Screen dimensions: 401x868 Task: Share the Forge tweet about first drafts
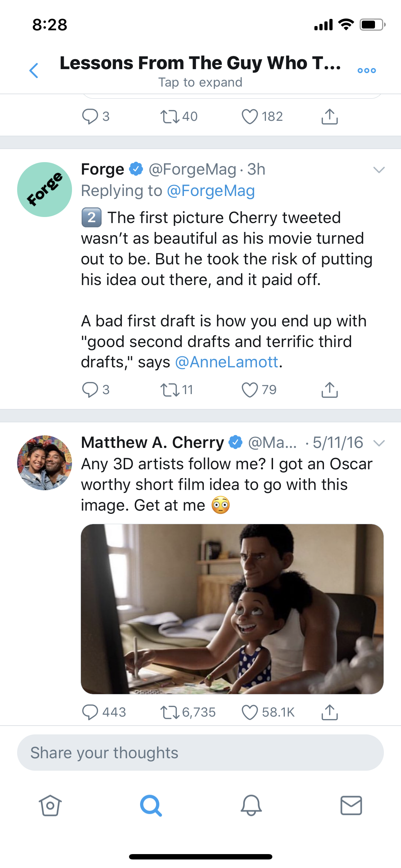click(x=329, y=389)
